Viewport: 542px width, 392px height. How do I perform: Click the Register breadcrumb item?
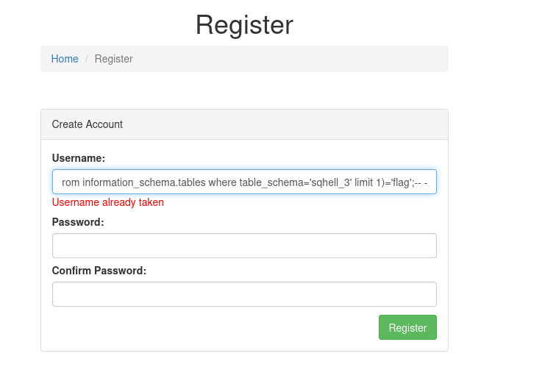tap(113, 59)
